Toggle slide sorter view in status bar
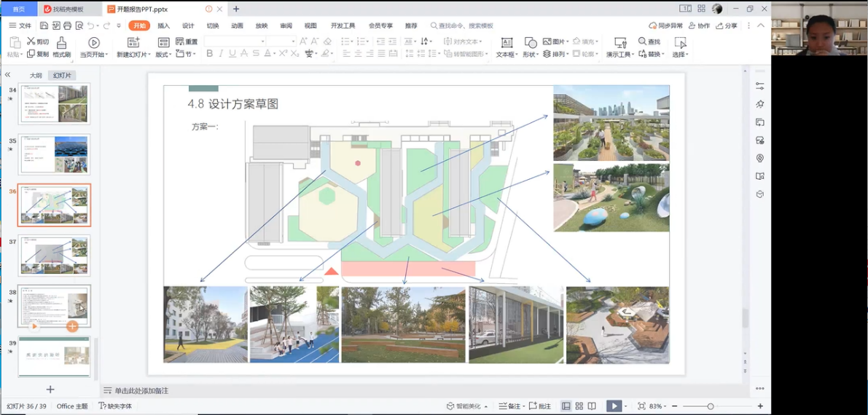The image size is (868, 415). 579,406
